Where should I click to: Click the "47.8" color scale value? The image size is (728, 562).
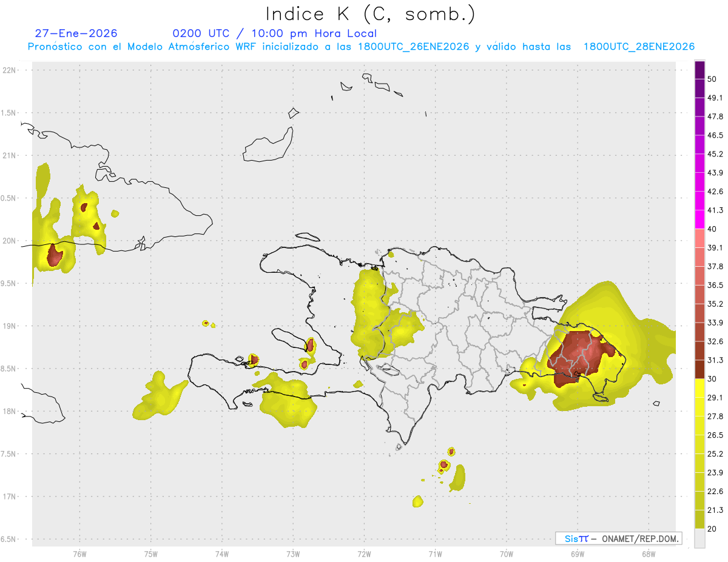(715, 116)
